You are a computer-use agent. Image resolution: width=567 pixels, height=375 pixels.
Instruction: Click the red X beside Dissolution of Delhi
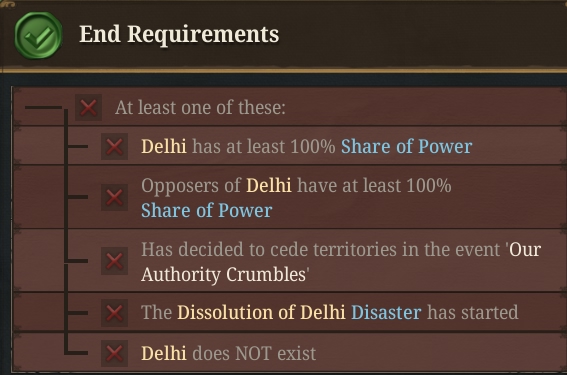coord(114,313)
